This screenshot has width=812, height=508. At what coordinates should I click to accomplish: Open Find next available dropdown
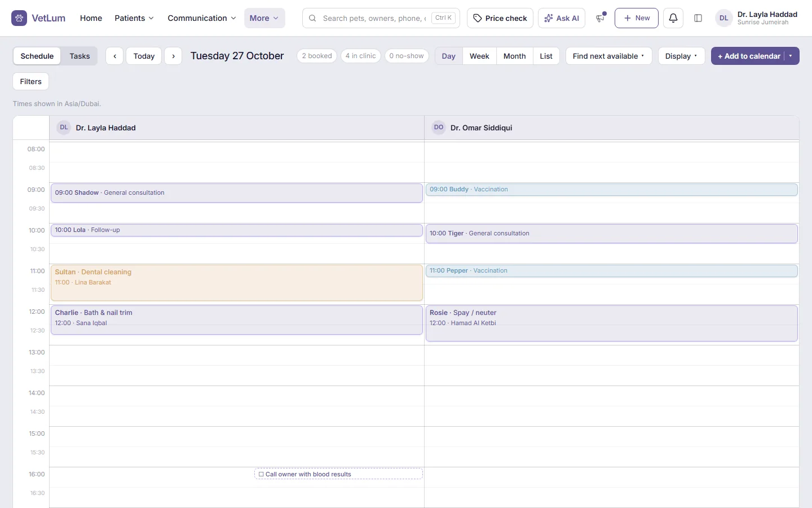608,56
